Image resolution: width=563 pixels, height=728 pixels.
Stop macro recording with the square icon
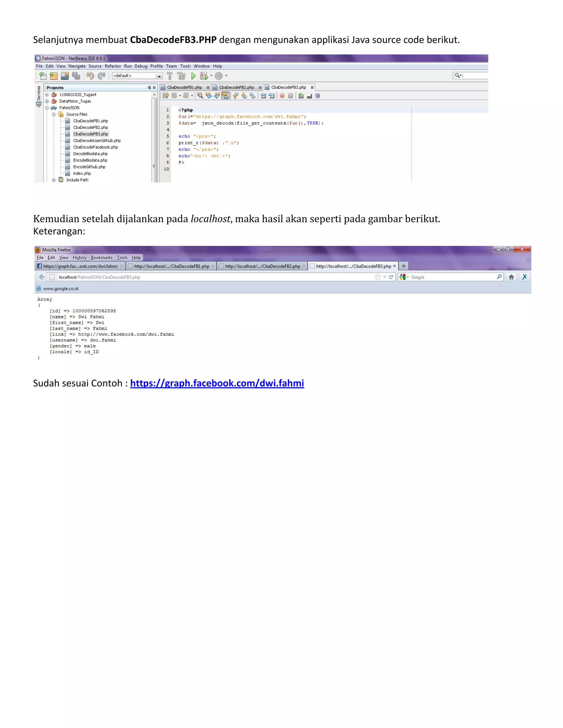click(291, 96)
